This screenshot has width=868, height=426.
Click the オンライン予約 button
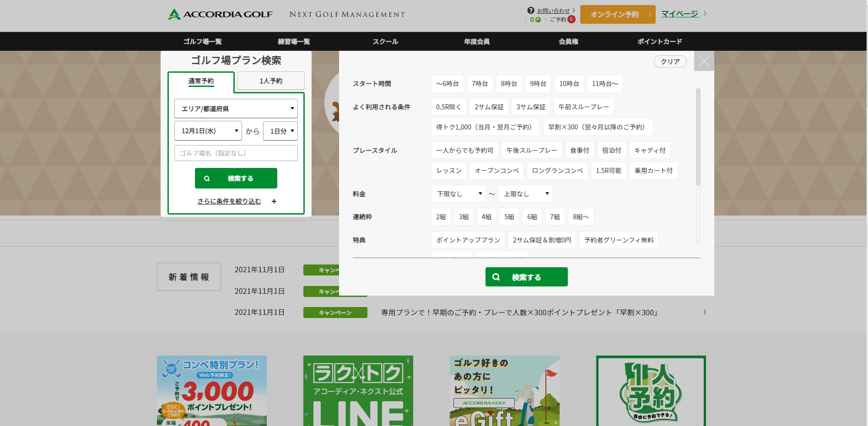[x=617, y=15]
